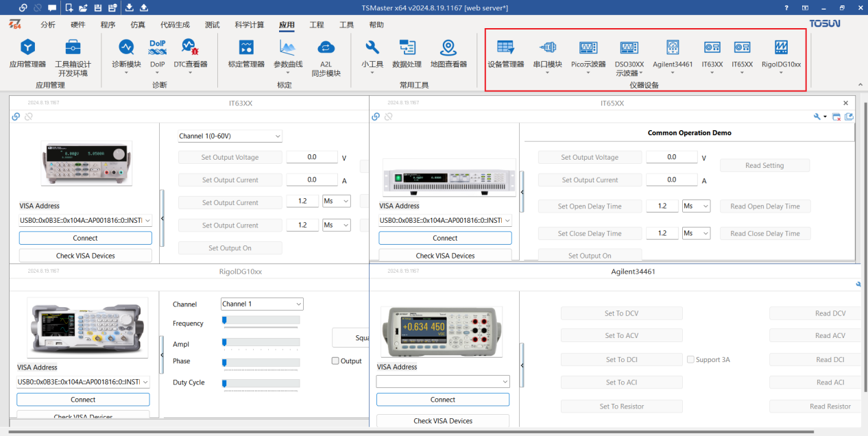868x436 pixels.
Task: Open the RigolDG10xx signal generator icon
Action: [781, 54]
